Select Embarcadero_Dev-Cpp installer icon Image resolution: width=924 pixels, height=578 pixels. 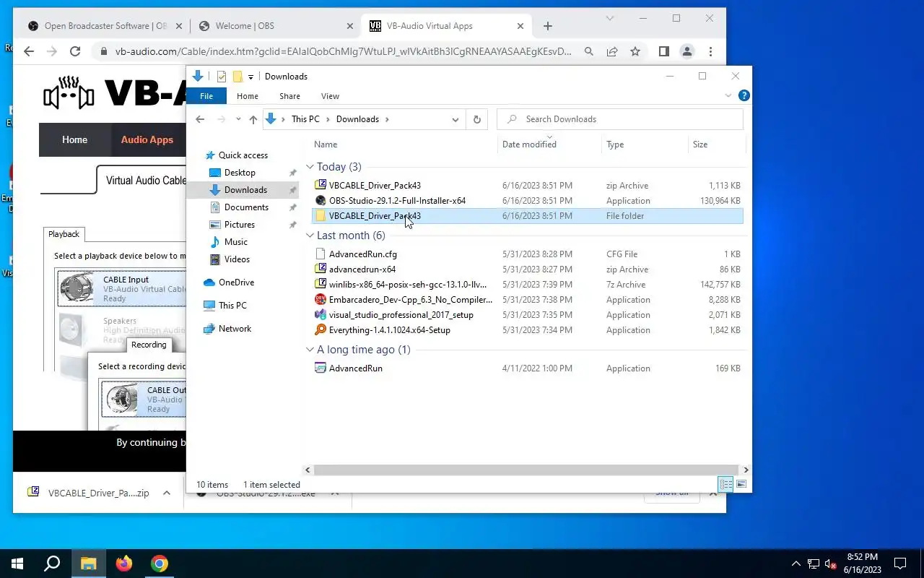pos(321,300)
